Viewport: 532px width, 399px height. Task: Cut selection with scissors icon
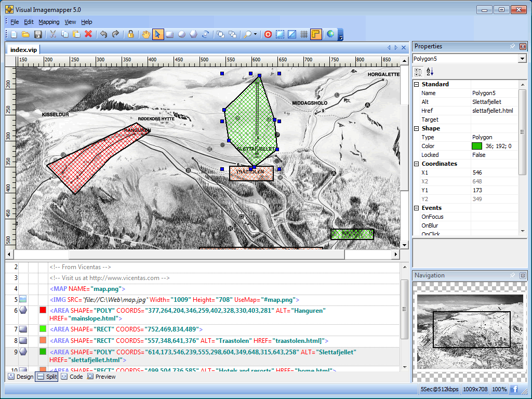[53, 34]
